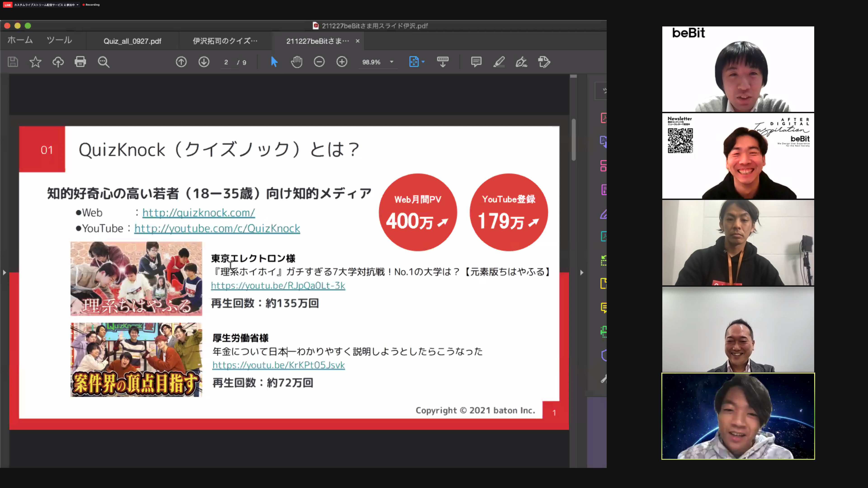Switch to the Quiz_all_0927.pdf tab
The image size is (868, 488).
(x=132, y=41)
